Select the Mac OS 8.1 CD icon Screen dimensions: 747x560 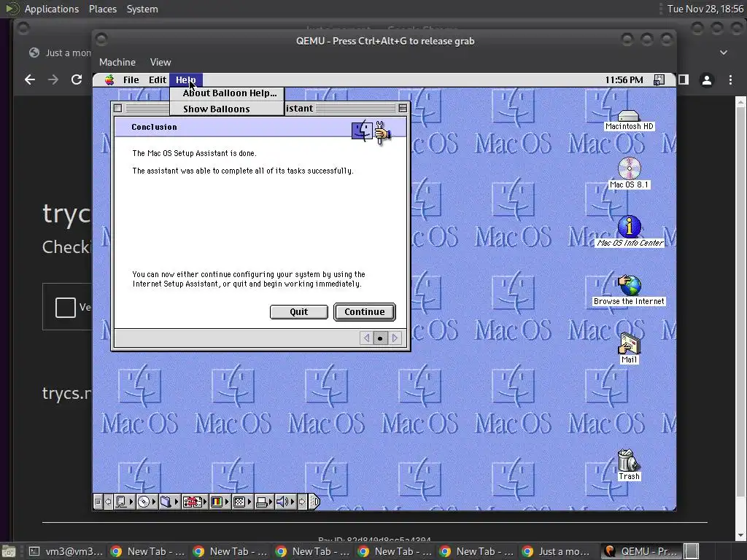629,174
